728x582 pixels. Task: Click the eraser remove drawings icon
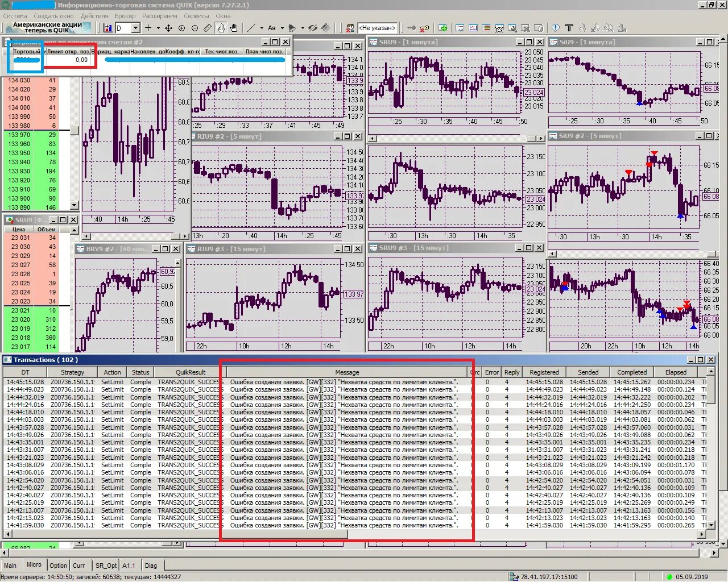pyautogui.click(x=326, y=28)
